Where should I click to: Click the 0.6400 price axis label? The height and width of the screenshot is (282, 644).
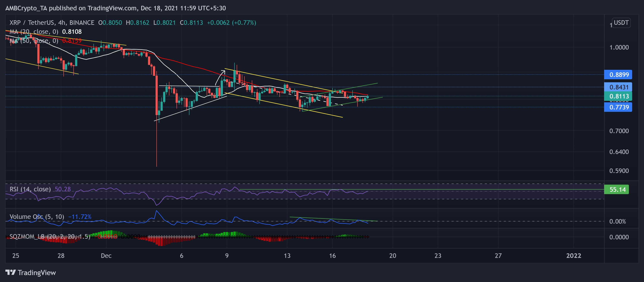pyautogui.click(x=619, y=152)
